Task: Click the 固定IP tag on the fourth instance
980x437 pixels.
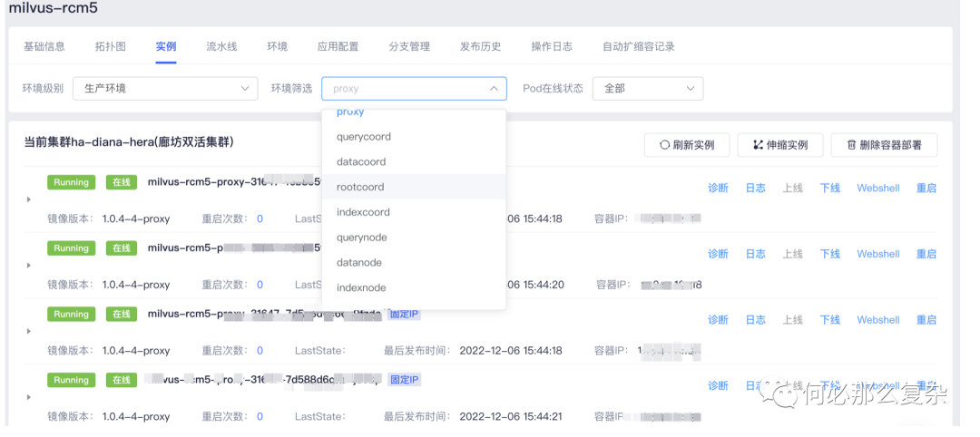Action: [x=405, y=380]
